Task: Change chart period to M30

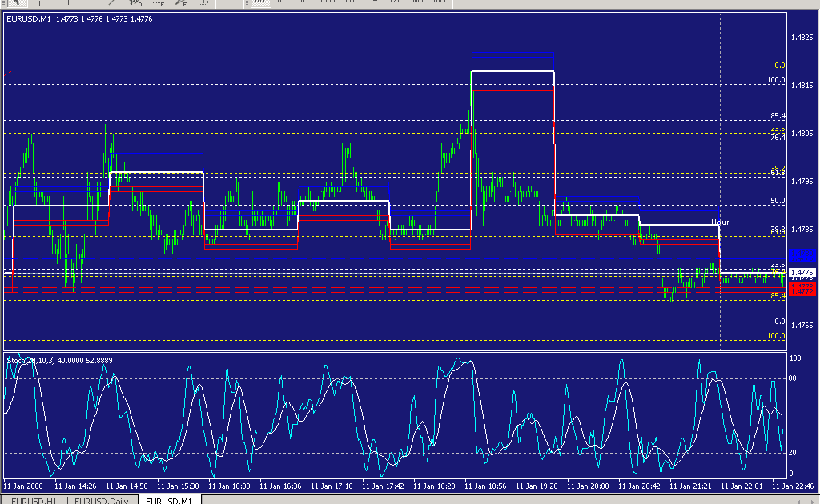Action: [328, 2]
